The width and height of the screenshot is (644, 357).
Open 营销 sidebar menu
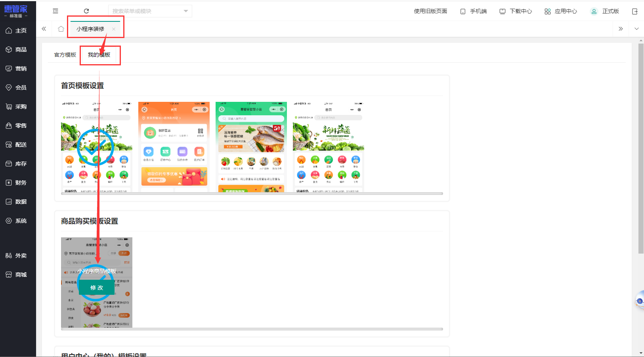pos(18,69)
